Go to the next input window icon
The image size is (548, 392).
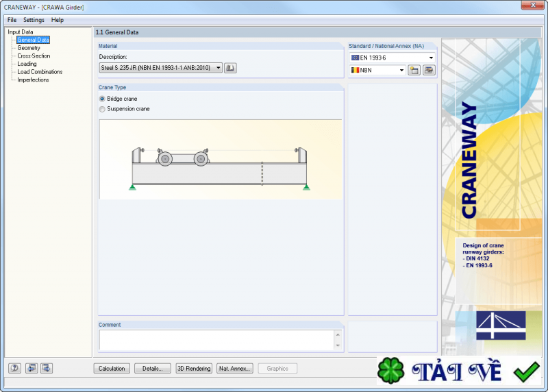click(x=47, y=368)
